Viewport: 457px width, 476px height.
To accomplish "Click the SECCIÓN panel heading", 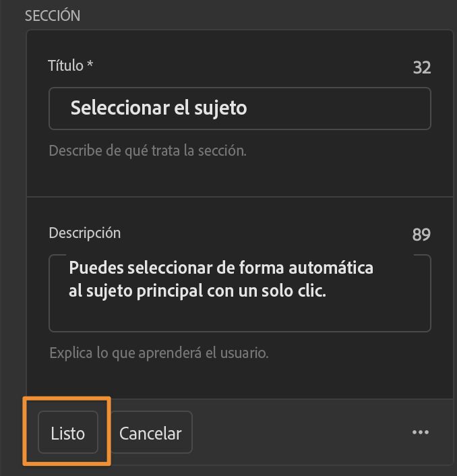I will tap(53, 16).
